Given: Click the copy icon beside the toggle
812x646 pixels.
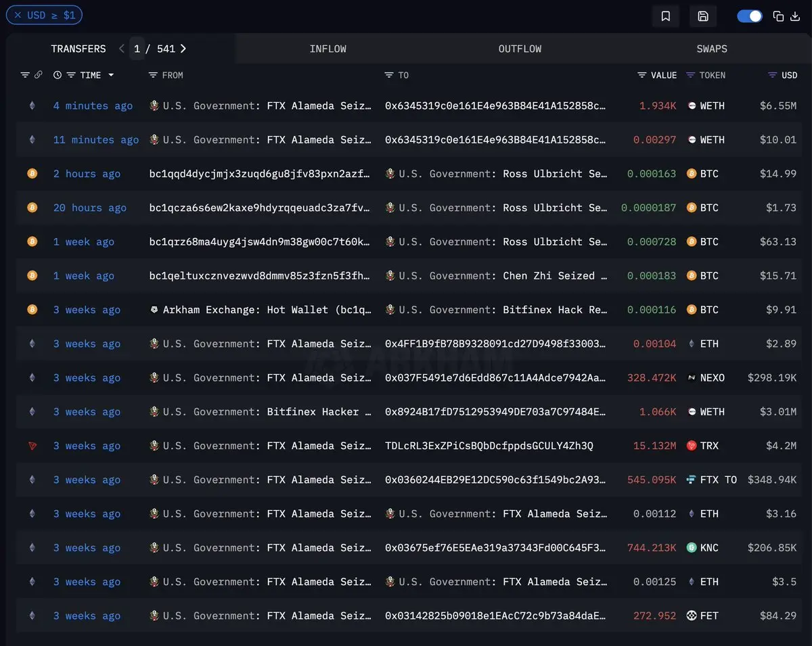Looking at the screenshot, I should click(x=778, y=16).
